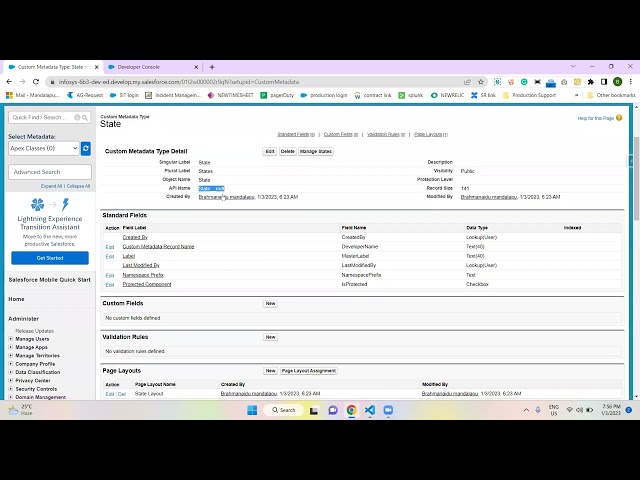
Task: Open the Protected Component field link
Action: 147,284
